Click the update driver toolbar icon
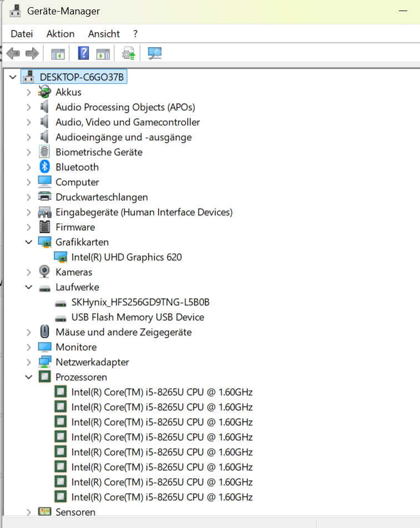 pyautogui.click(x=128, y=53)
